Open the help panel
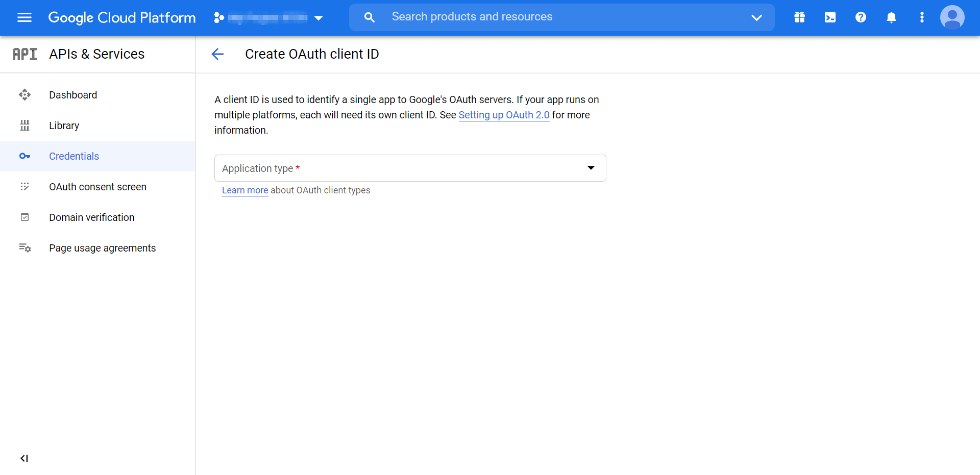This screenshot has height=475, width=980. [861, 17]
